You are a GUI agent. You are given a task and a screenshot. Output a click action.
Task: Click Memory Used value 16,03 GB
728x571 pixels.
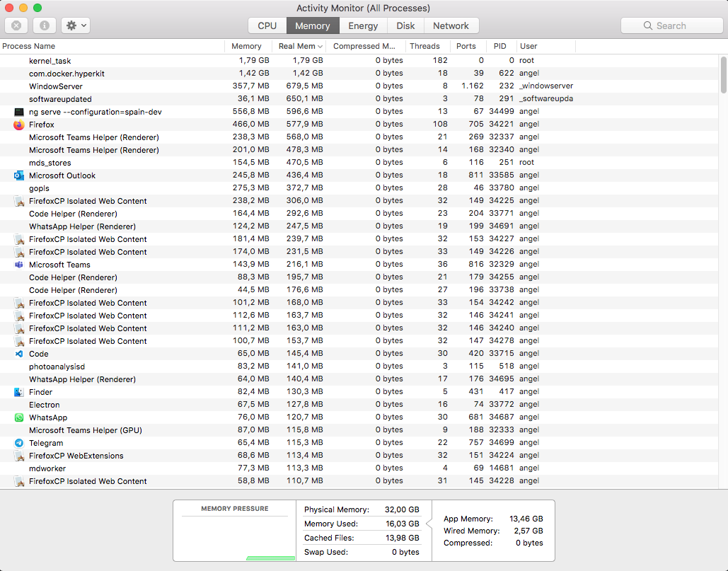click(402, 524)
